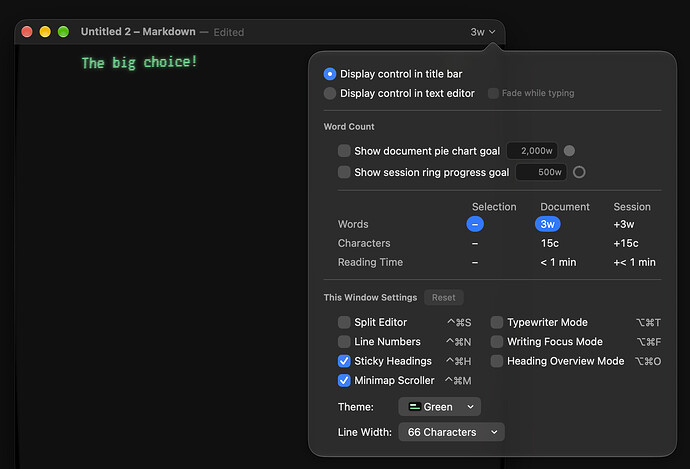Image resolution: width=690 pixels, height=469 pixels.
Task: Enable Line Numbers checkbox
Action: click(344, 342)
